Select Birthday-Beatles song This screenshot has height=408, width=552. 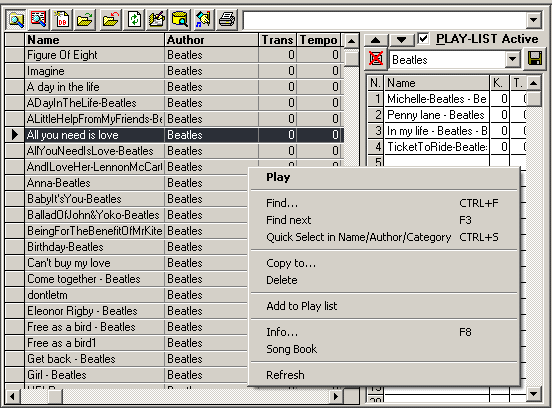(x=94, y=247)
